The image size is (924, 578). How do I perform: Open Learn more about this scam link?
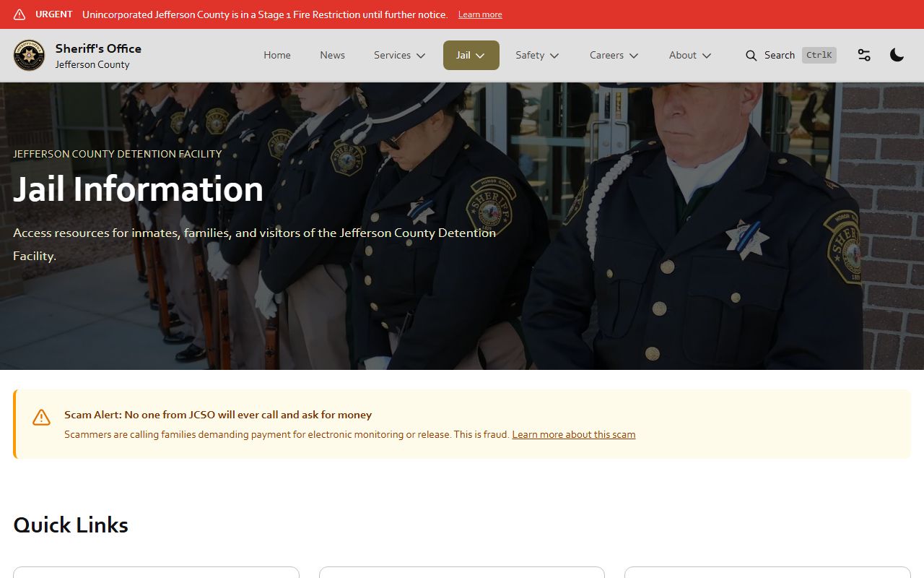574,434
